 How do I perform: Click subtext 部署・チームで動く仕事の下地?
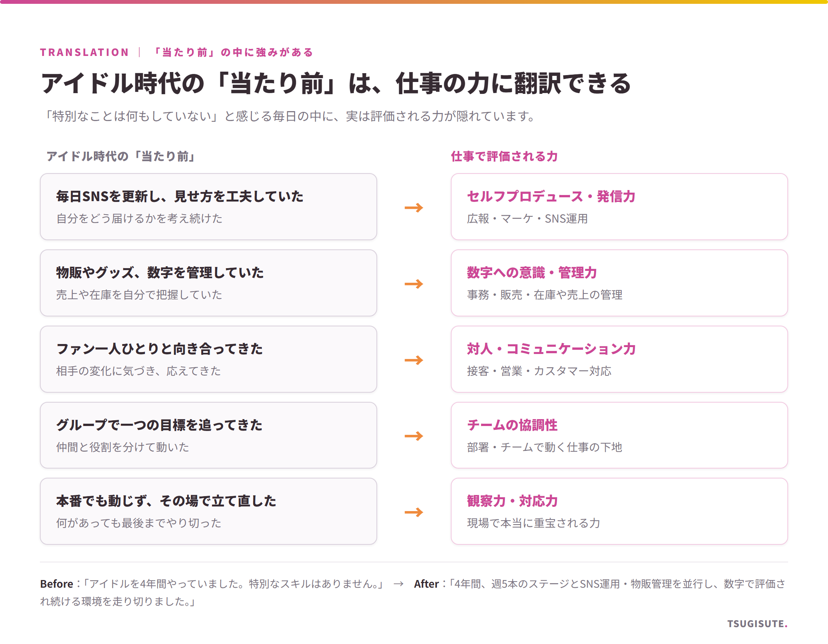click(544, 447)
